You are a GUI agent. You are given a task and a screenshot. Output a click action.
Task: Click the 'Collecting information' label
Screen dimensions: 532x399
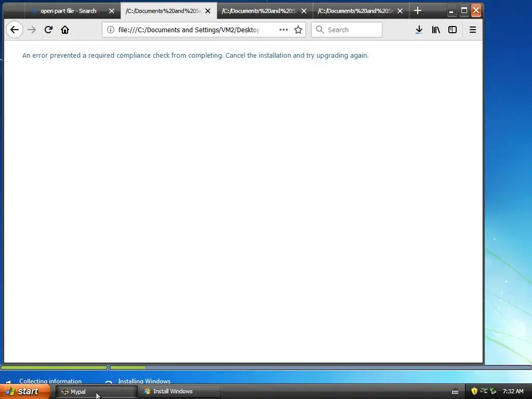click(x=50, y=381)
